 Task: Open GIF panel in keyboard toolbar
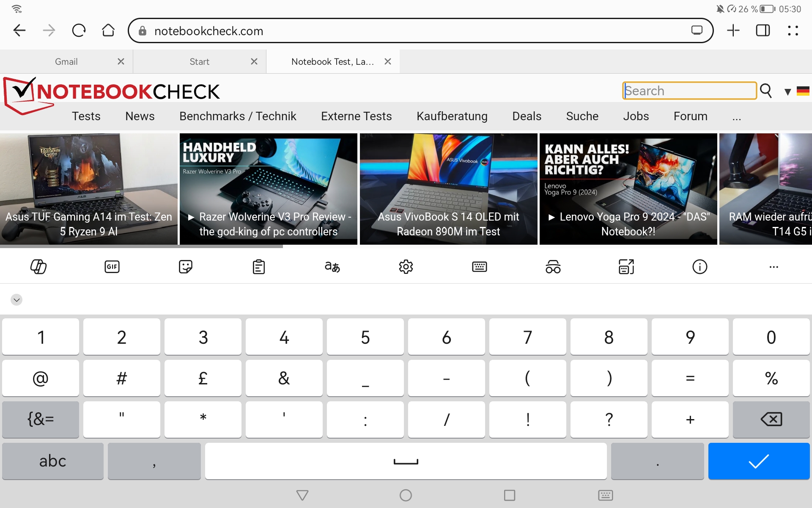[x=112, y=267]
